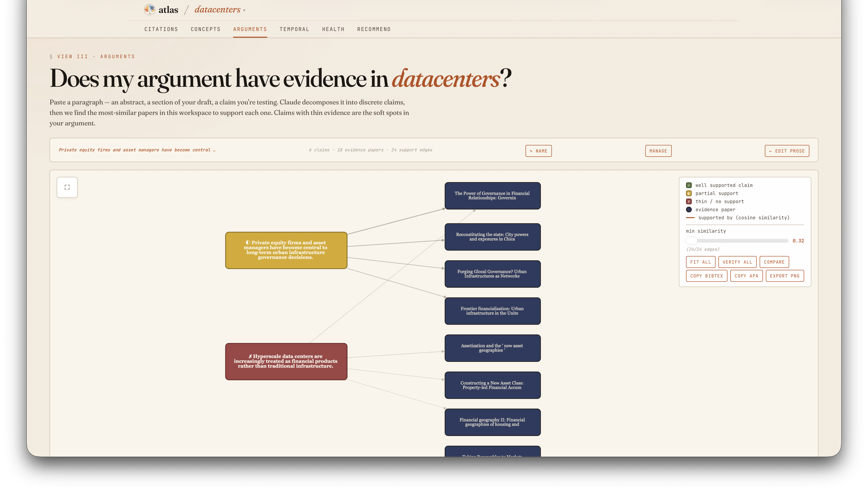Switch to the TEMPORAL tab
Screen dimensions: 868x492
[294, 29]
